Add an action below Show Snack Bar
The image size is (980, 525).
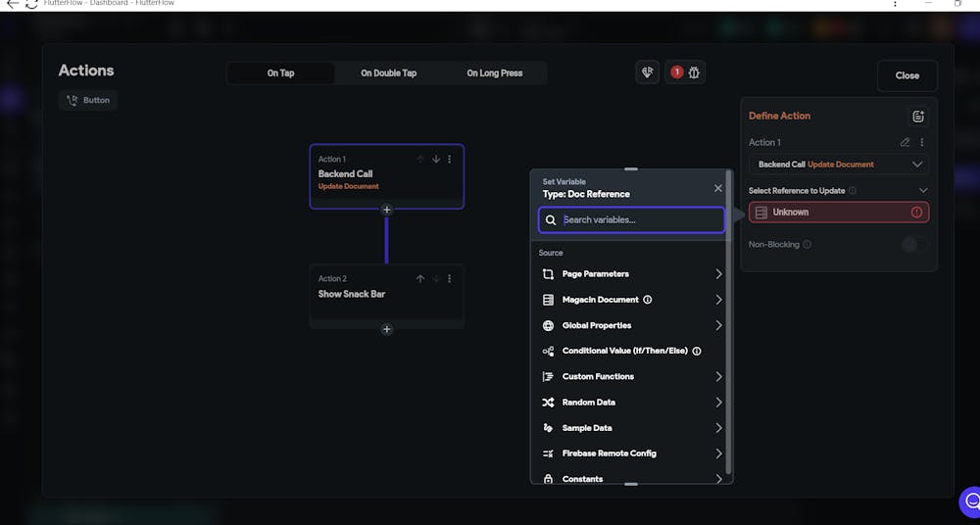pos(387,329)
